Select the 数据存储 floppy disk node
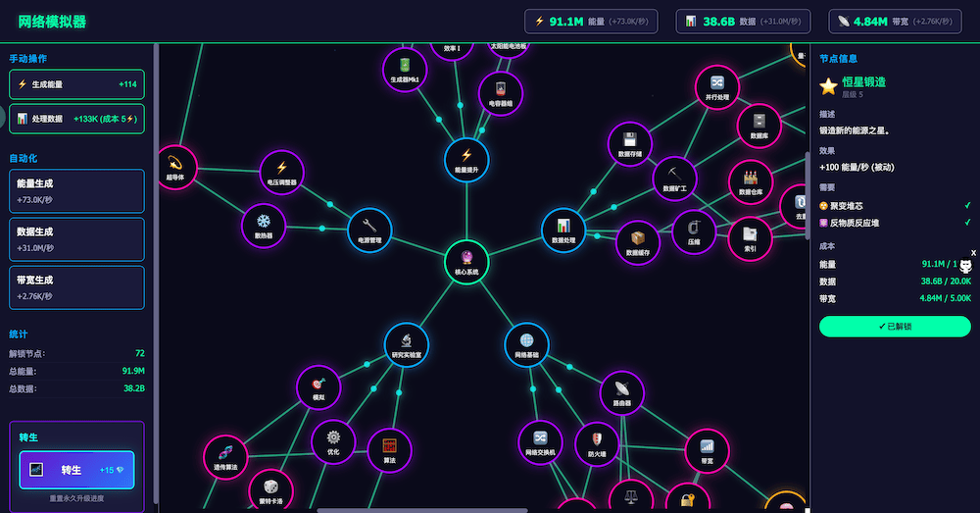 click(629, 144)
